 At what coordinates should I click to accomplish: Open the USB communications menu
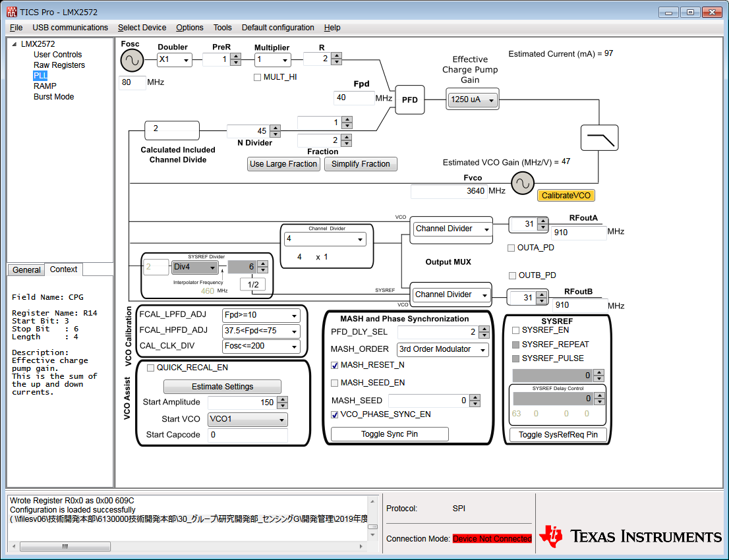71,28
